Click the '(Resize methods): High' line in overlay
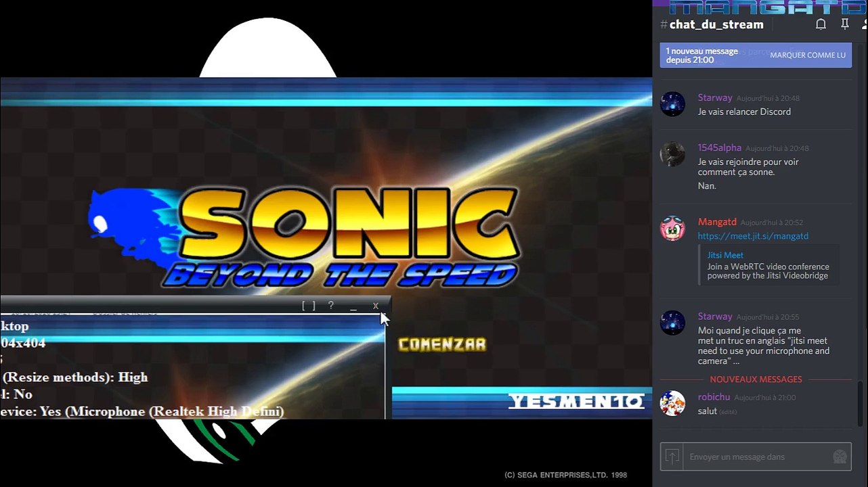This screenshot has width=868, height=487. coord(76,377)
